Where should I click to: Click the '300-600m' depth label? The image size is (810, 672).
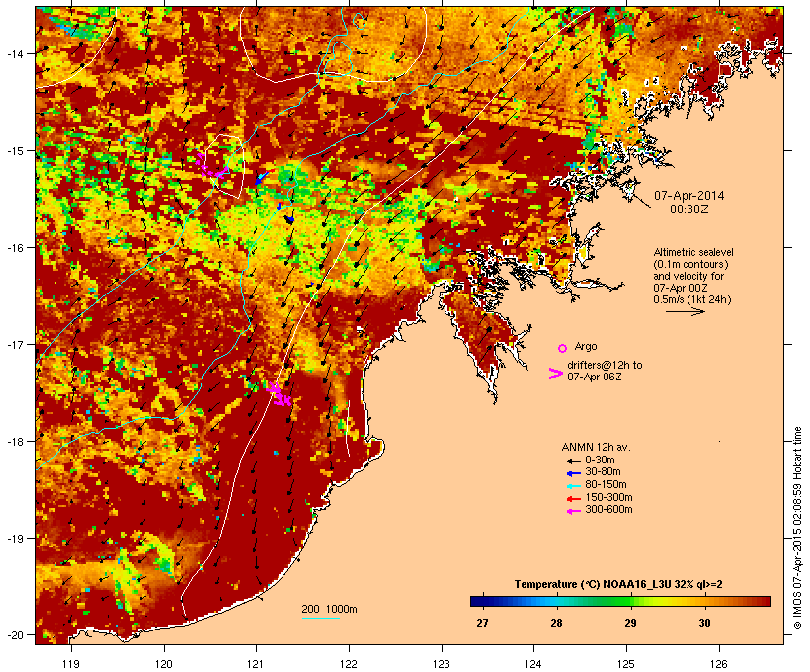coord(608,510)
